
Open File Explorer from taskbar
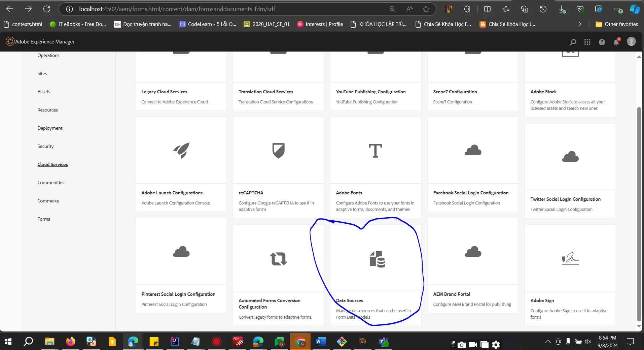coord(49,342)
